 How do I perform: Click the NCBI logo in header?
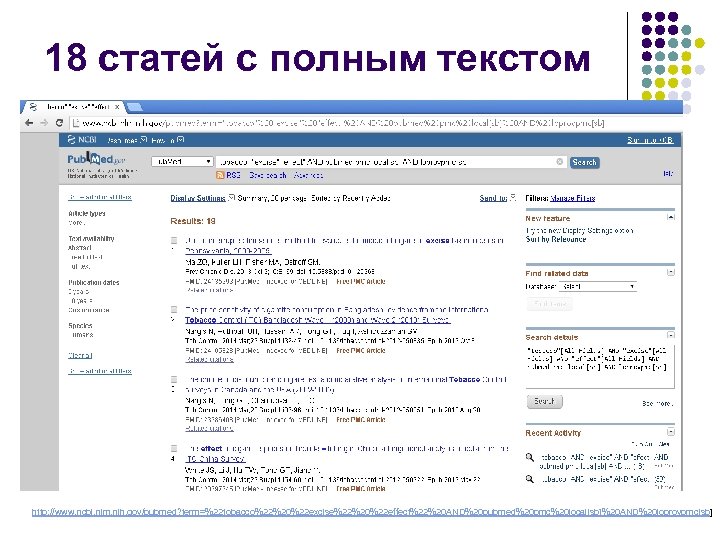click(x=82, y=140)
